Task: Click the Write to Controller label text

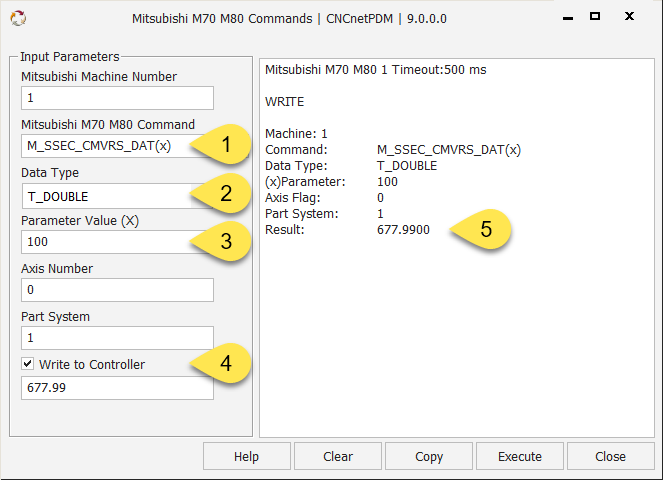Action: point(92,365)
